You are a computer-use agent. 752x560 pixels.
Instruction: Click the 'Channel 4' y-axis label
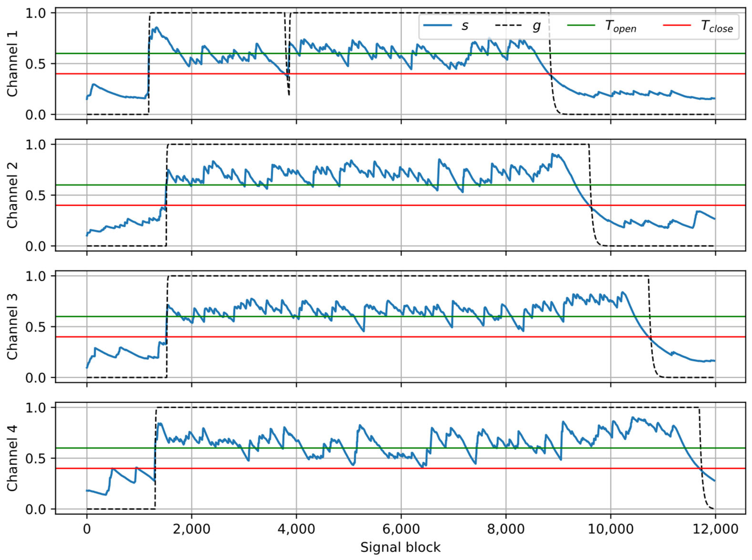coord(13,458)
